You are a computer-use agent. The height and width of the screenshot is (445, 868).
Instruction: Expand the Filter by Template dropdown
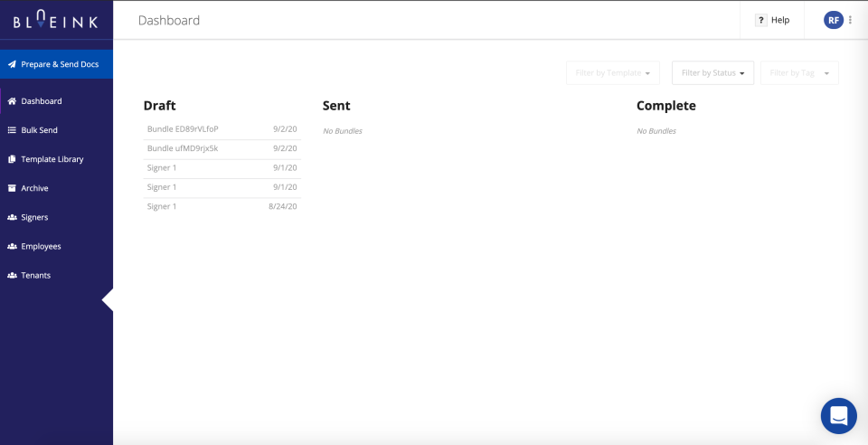tap(612, 73)
